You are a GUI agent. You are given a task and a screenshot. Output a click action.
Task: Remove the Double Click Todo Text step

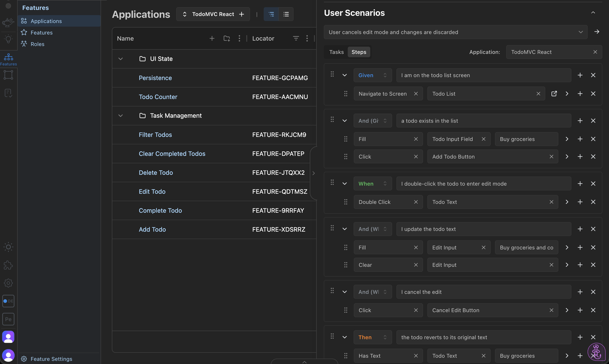coord(593,202)
